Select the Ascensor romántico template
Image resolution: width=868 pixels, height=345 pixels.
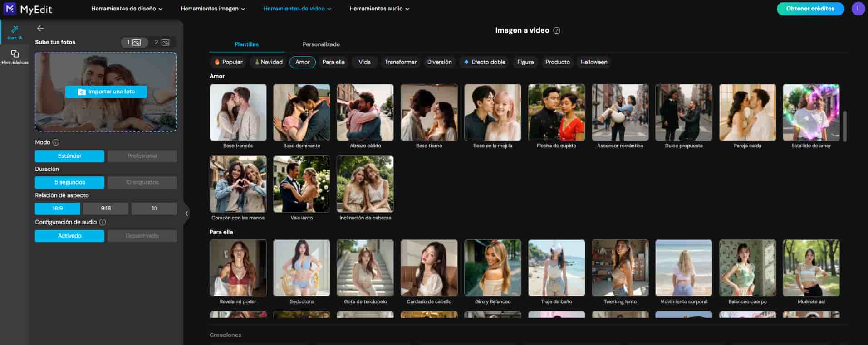pyautogui.click(x=620, y=112)
